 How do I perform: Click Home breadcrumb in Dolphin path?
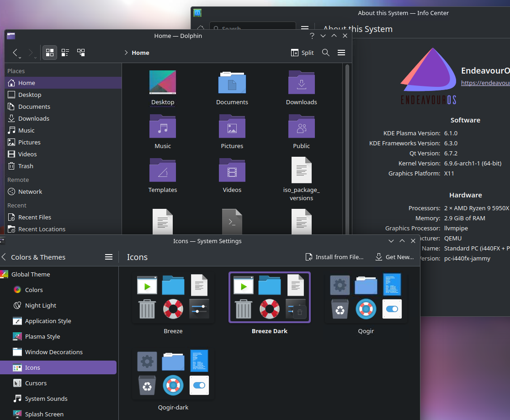tap(140, 53)
